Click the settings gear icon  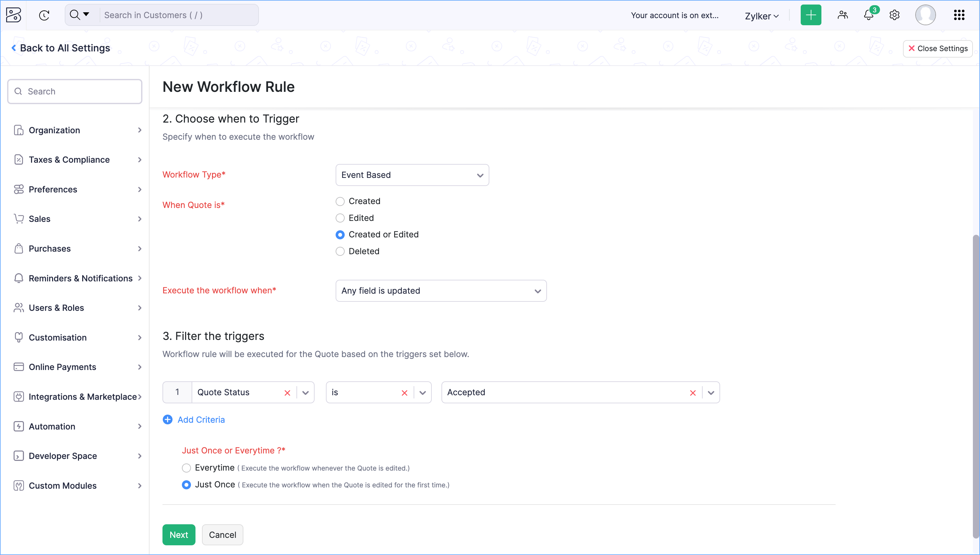(x=894, y=15)
